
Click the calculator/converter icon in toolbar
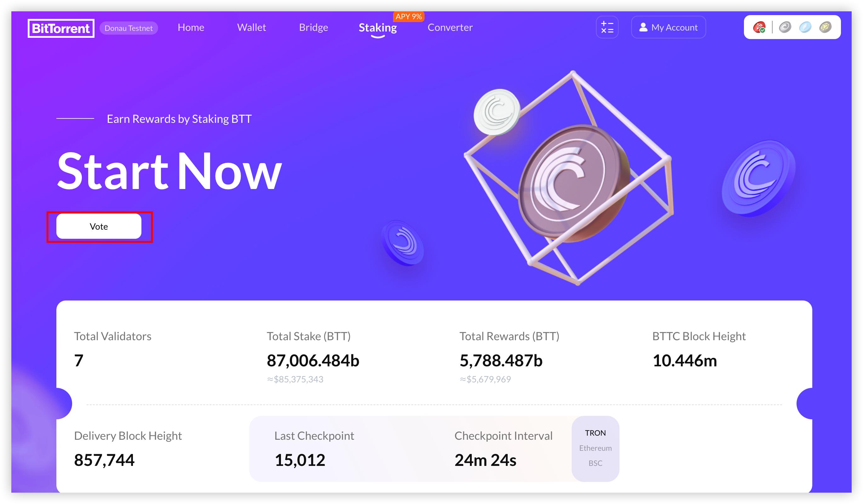click(x=607, y=27)
